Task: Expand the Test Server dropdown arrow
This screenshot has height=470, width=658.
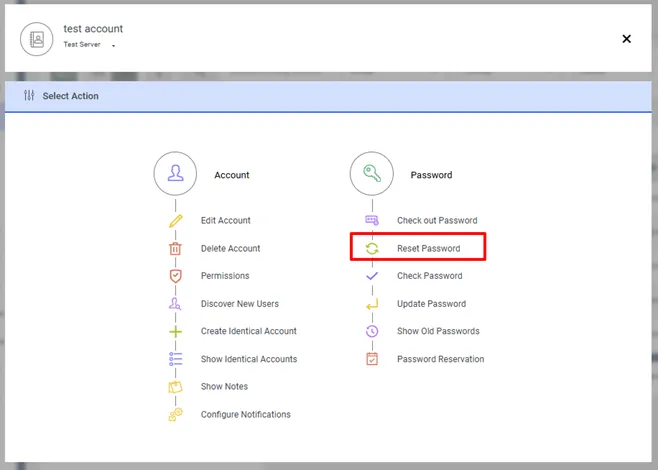Action: pos(113,46)
